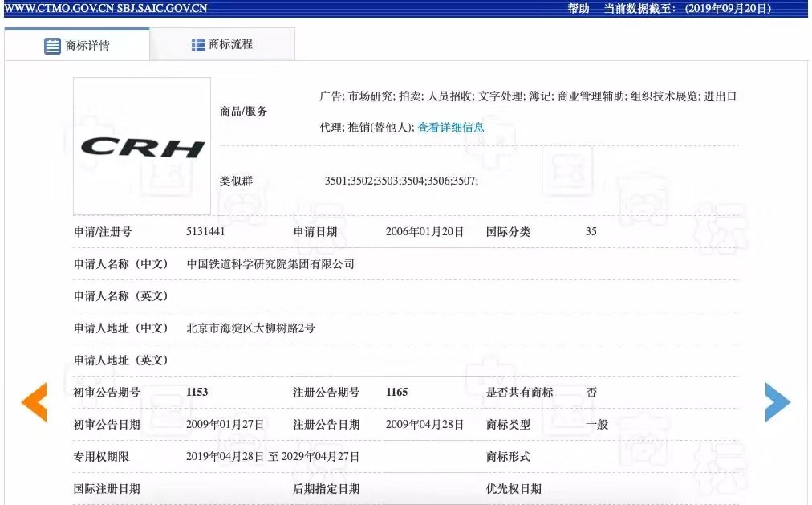
Task: Click the 申请人地址（英文） label
Action: pos(121,360)
